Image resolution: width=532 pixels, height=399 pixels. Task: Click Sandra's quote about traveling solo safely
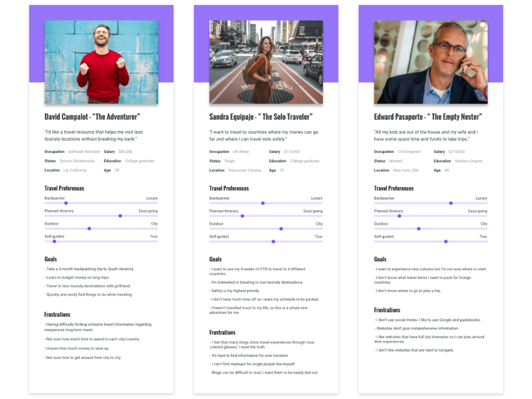[264, 135]
